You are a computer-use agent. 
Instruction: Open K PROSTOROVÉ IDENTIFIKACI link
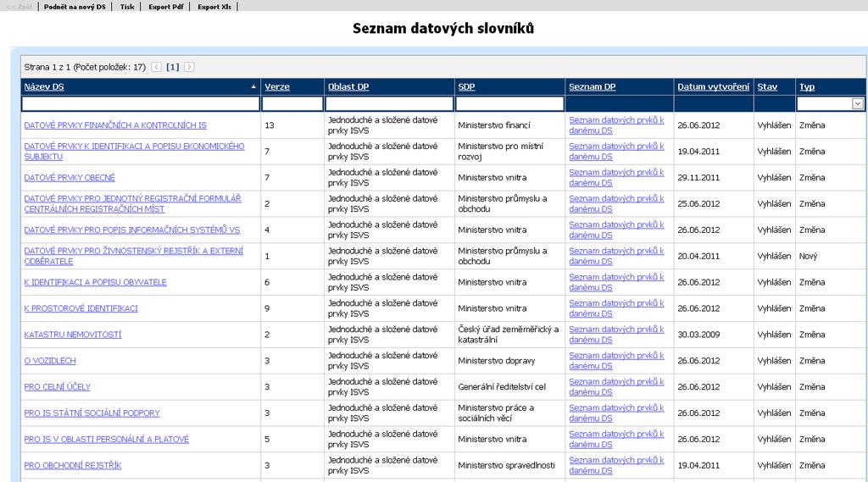click(x=81, y=308)
